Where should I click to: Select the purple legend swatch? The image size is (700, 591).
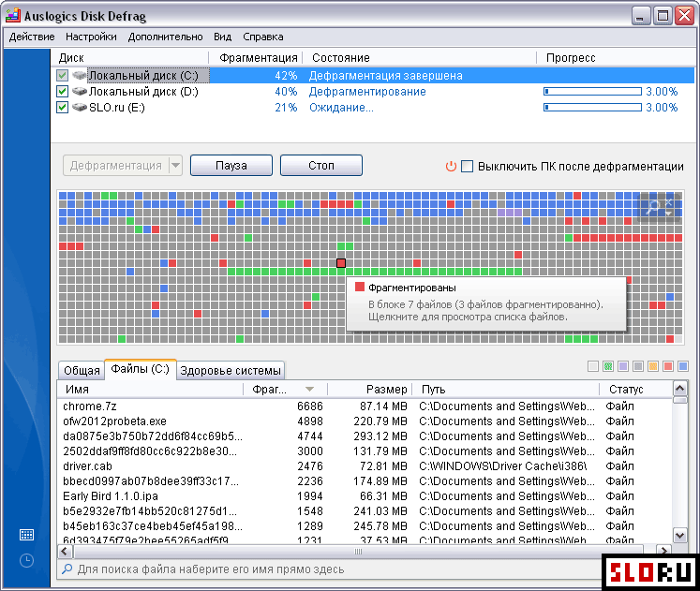623,366
